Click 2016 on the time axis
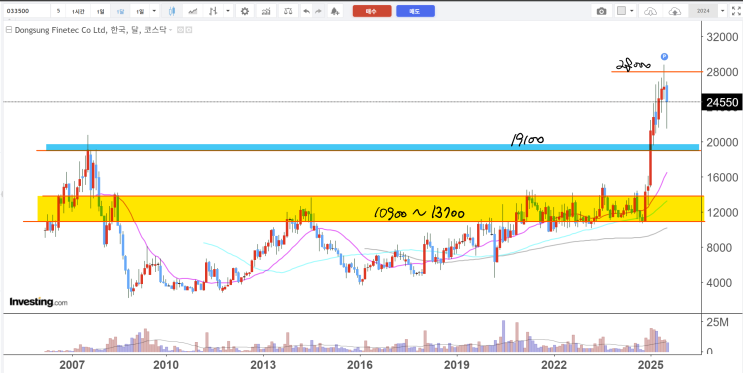This screenshot has width=743, height=373. 360,365
